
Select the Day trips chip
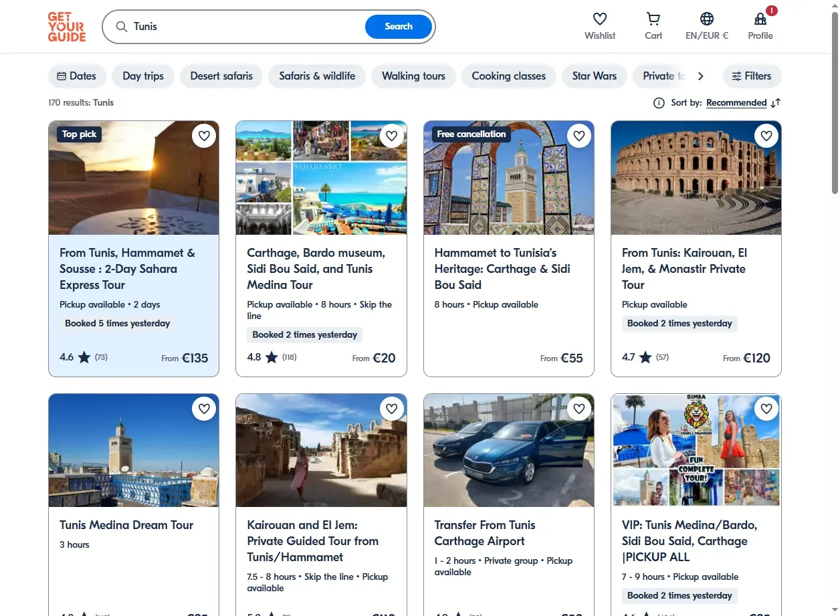point(143,76)
